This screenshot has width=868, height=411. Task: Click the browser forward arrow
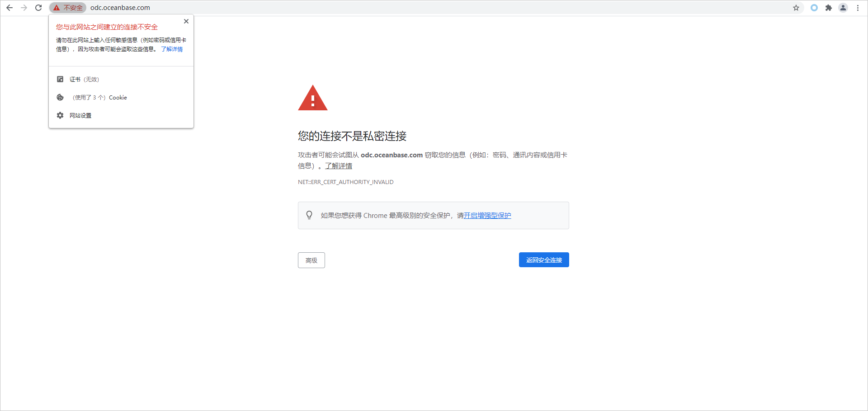coord(24,8)
